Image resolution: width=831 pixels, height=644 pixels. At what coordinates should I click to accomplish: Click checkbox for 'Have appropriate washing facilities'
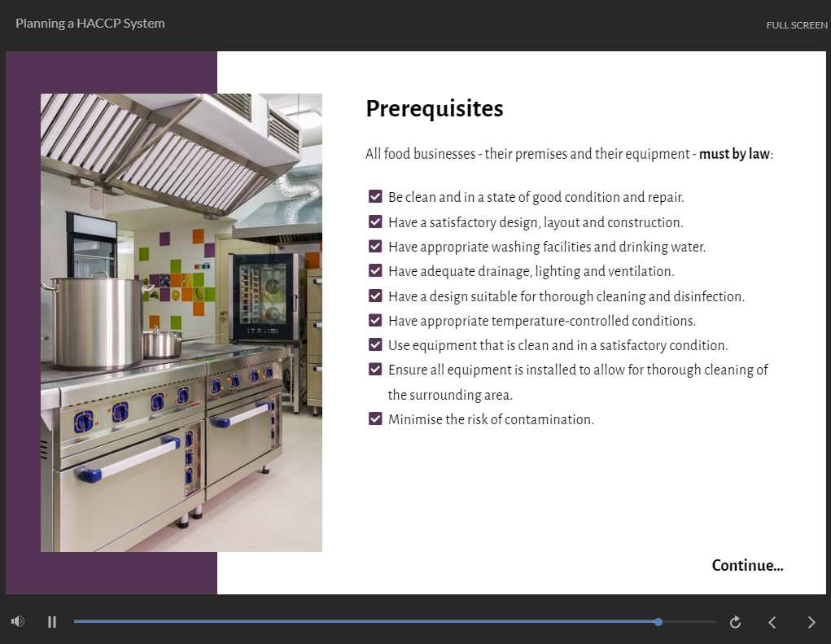click(x=375, y=246)
